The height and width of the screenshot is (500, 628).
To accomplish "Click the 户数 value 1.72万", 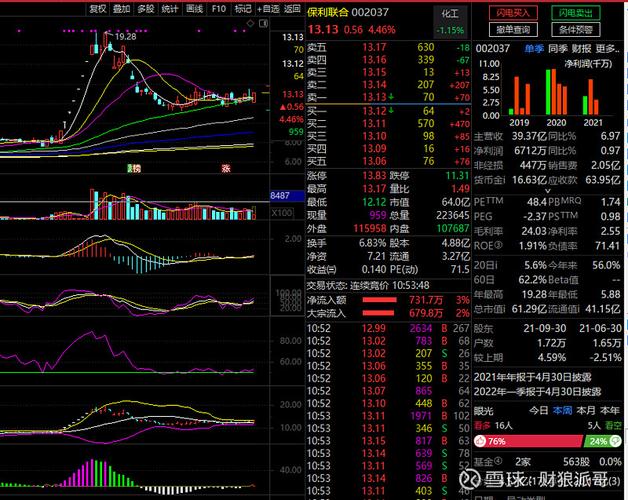I will click(x=552, y=343).
